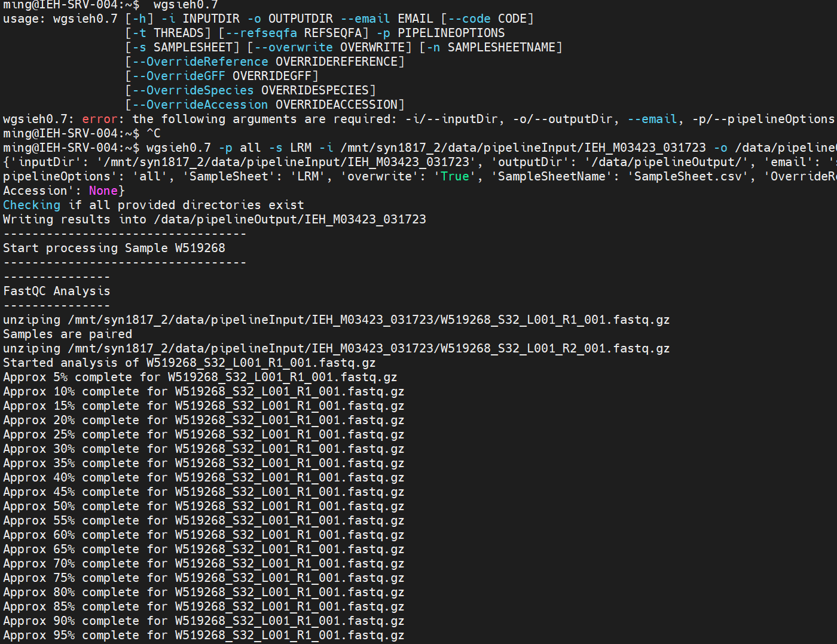The width and height of the screenshot is (837, 644).
Task: Click the '--OverrideSpecies' option text
Action: click(x=193, y=90)
